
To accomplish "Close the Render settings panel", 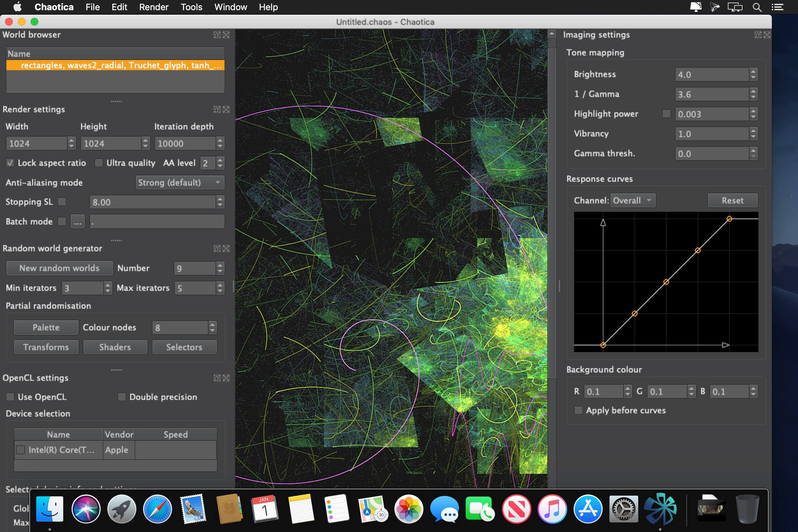I will (226, 109).
